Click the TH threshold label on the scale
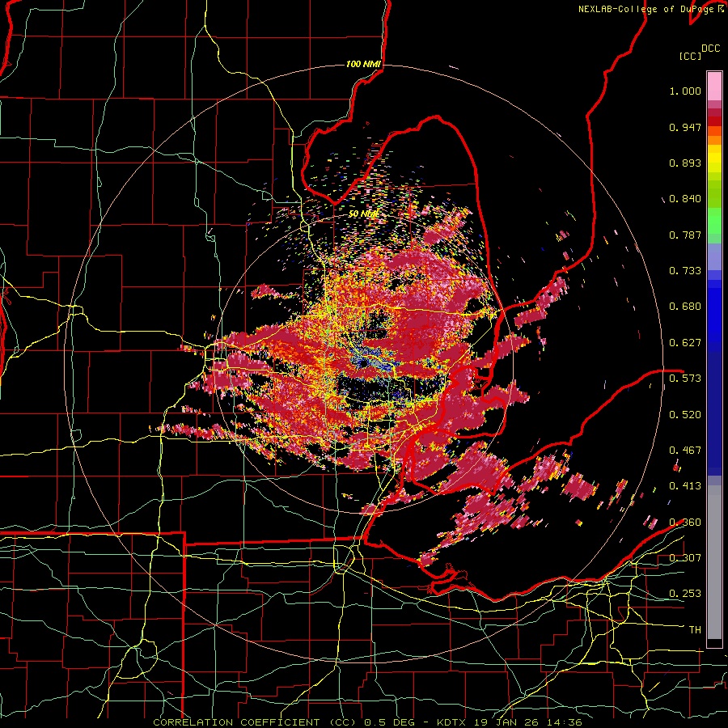 [x=695, y=630]
